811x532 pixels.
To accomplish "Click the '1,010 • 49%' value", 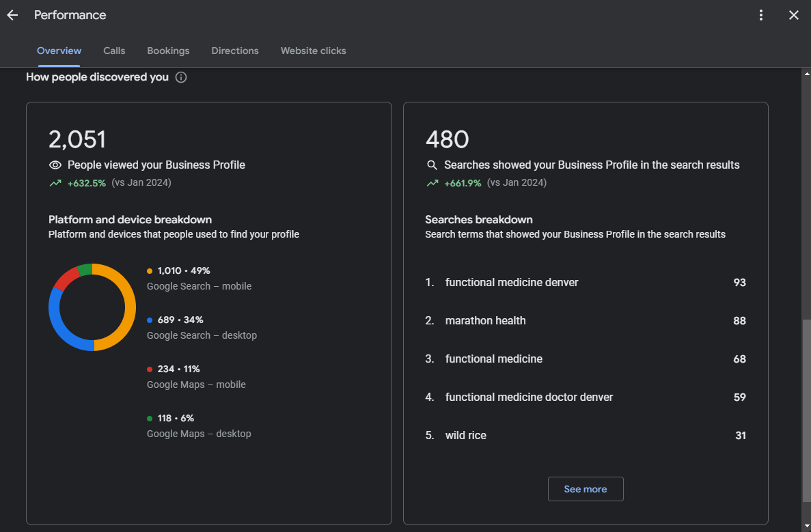I will (184, 271).
